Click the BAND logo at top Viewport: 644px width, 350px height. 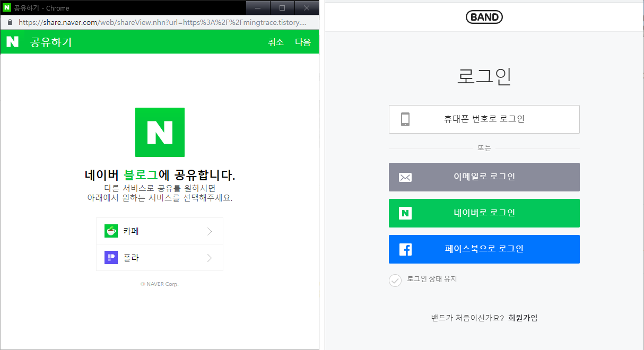[484, 17]
